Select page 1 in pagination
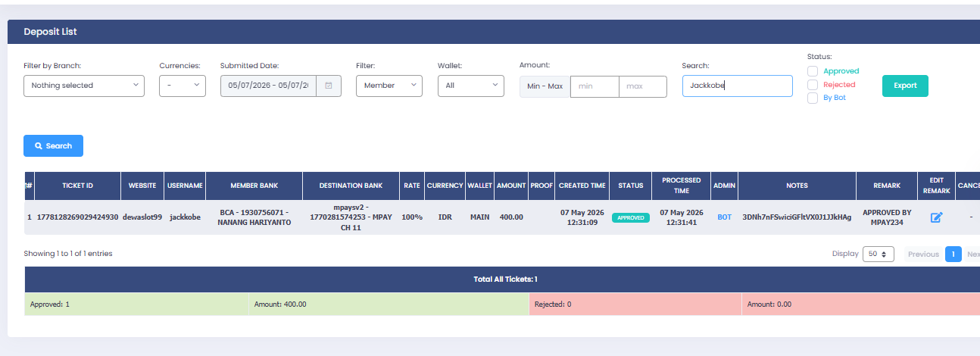 (x=953, y=255)
